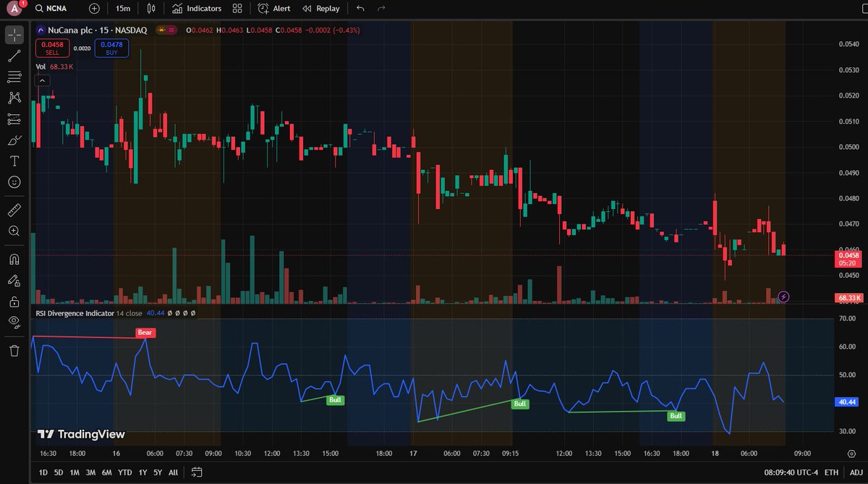Select the crosshair cursor tool
The image size is (868, 484).
(14, 34)
